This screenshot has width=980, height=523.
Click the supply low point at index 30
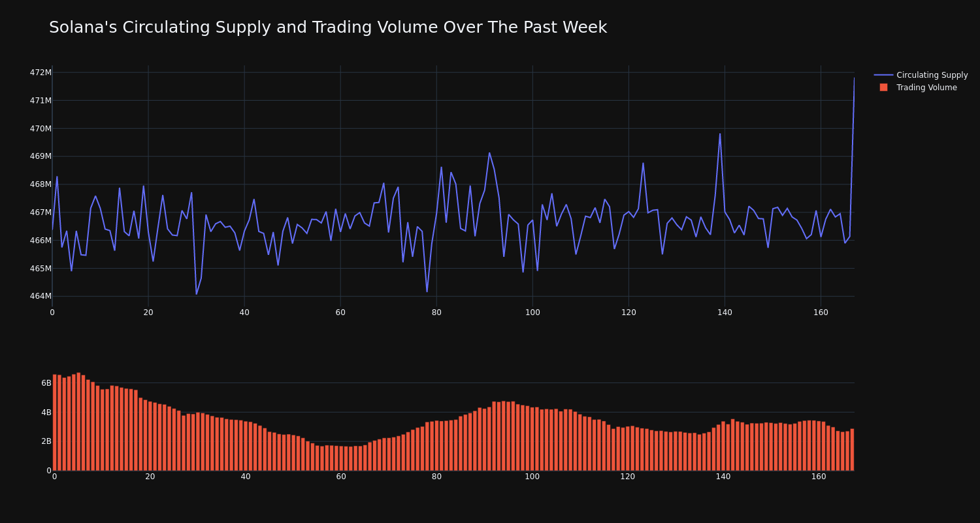(196, 294)
